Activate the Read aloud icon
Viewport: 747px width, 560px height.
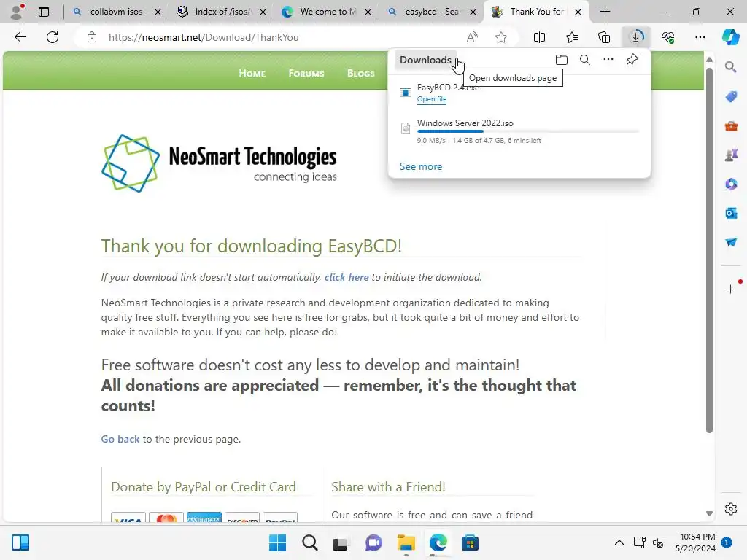coord(472,37)
